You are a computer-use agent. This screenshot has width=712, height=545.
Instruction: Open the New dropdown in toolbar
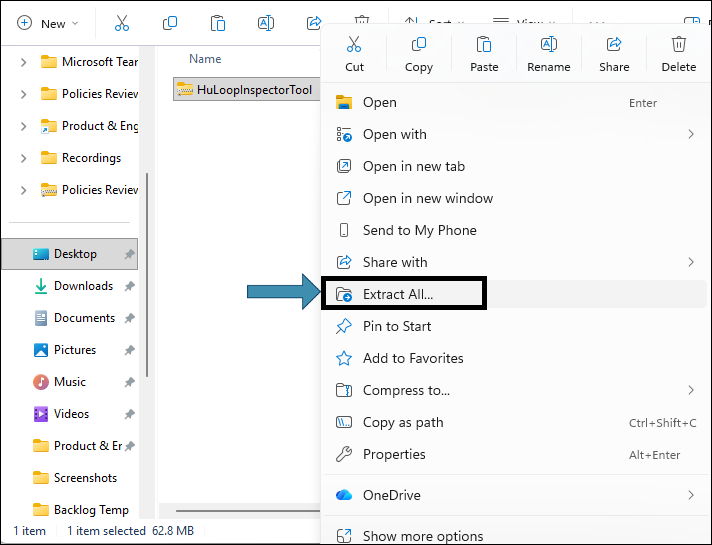point(48,23)
